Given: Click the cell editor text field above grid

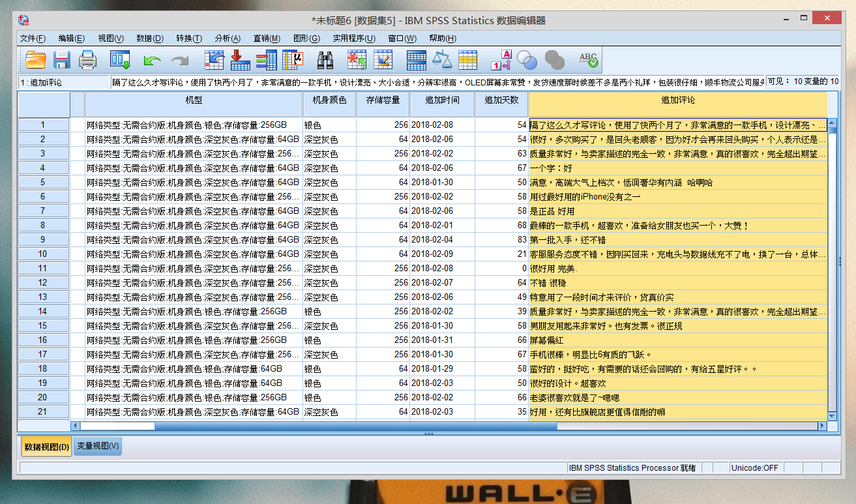Looking at the screenshot, I should click(x=437, y=82).
